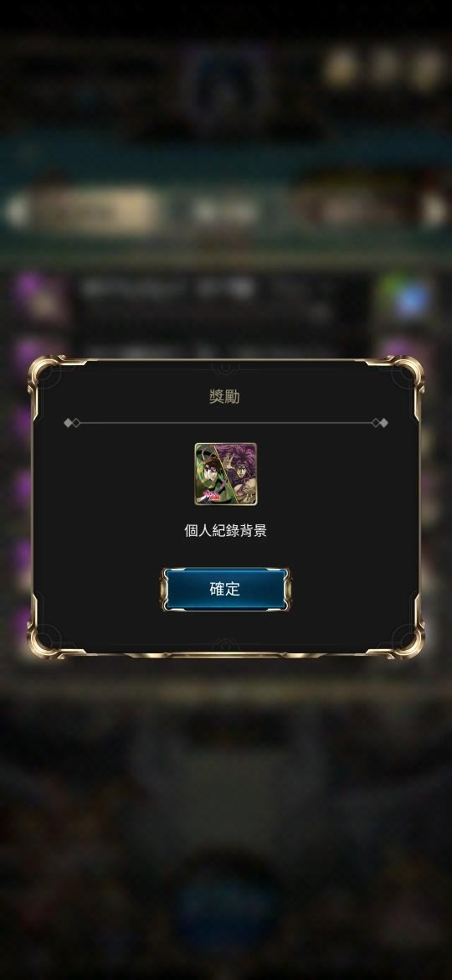Tap the dialog's bottom-right golden corner ornament
This screenshot has height=980, width=452.
[x=405, y=638]
